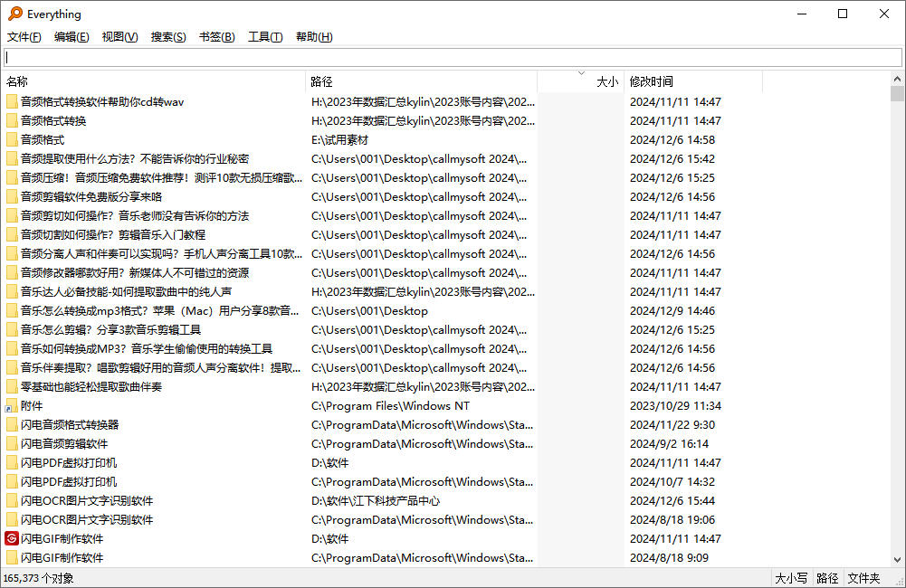Click folder icon beside 音频格式 in E:\试用素材
The width and height of the screenshot is (906, 588).
click(x=12, y=140)
